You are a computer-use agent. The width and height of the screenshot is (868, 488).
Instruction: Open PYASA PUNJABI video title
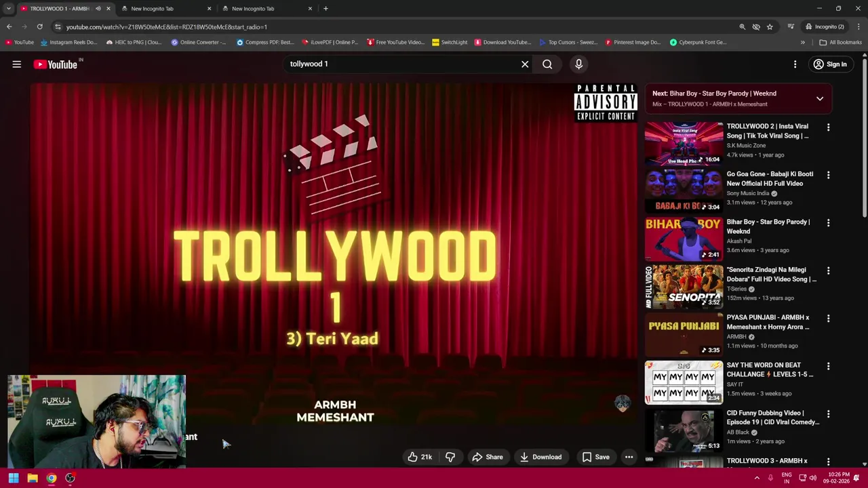point(768,322)
